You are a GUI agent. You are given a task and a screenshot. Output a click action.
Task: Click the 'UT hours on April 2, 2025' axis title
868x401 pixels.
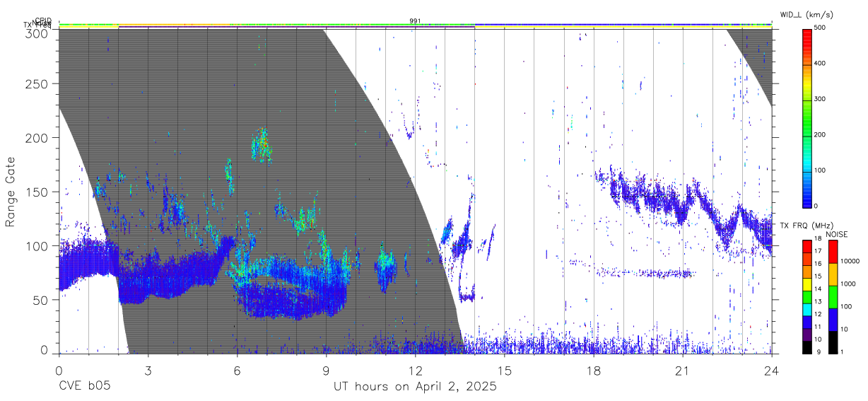[x=415, y=387]
